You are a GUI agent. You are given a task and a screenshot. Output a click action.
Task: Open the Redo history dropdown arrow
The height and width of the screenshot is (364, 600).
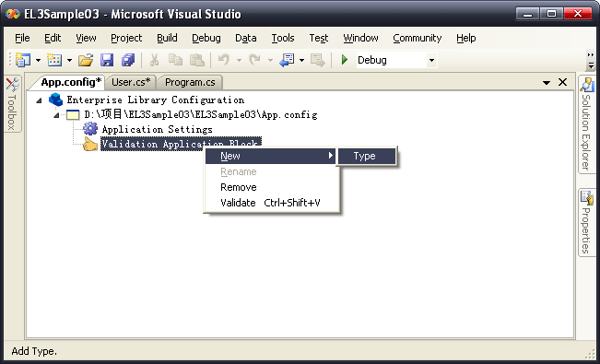click(x=270, y=60)
